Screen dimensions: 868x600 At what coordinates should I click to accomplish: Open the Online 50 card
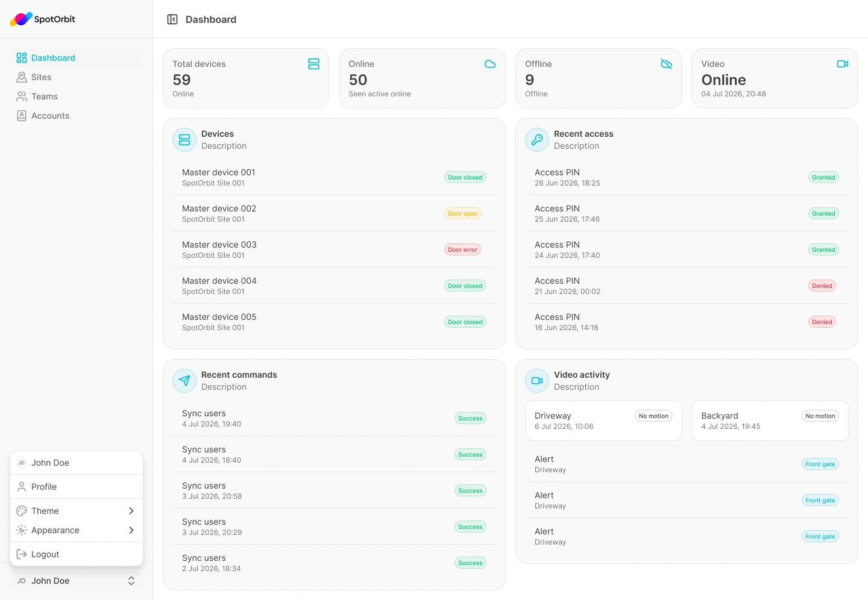[422, 78]
